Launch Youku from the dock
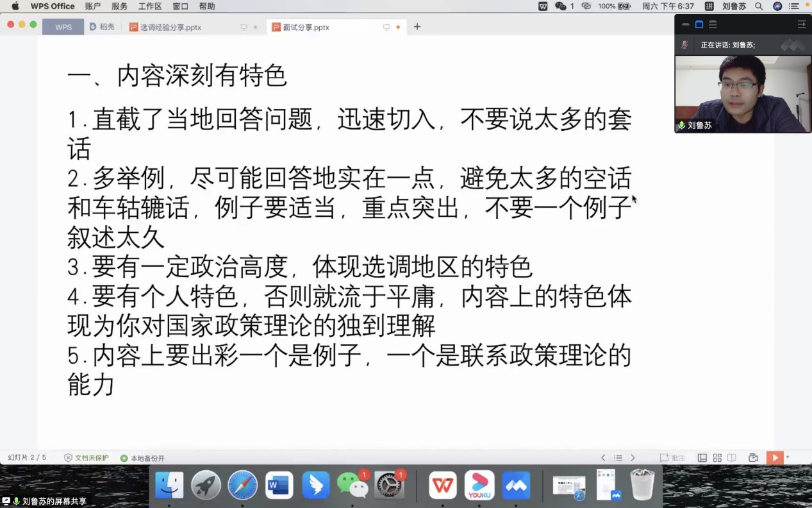 pos(479,486)
